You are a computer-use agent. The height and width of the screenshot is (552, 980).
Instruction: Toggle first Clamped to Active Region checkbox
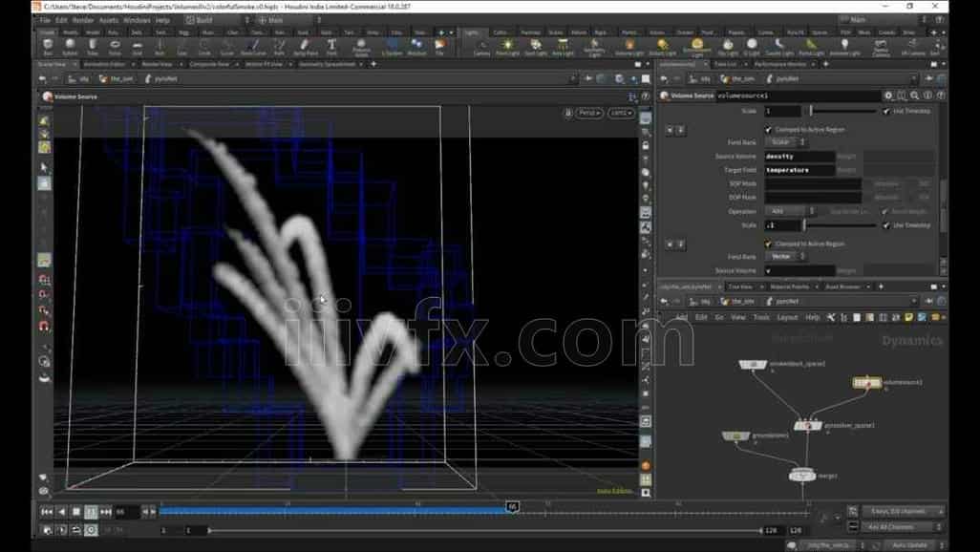tap(768, 129)
